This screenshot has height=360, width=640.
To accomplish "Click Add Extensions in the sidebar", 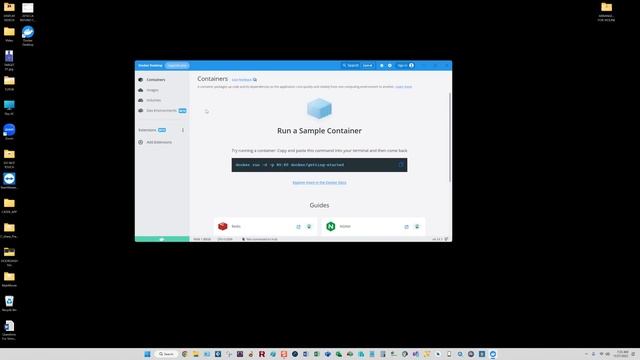I will coord(159,142).
